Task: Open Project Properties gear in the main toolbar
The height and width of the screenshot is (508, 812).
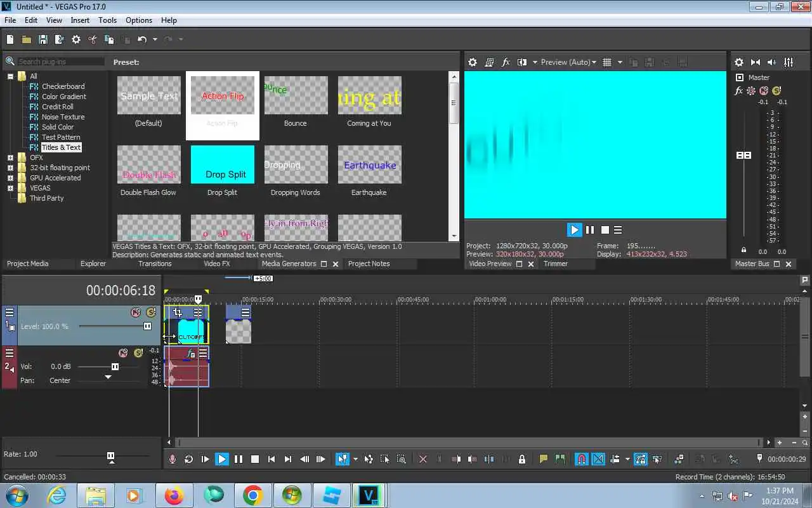Action: tap(76, 39)
